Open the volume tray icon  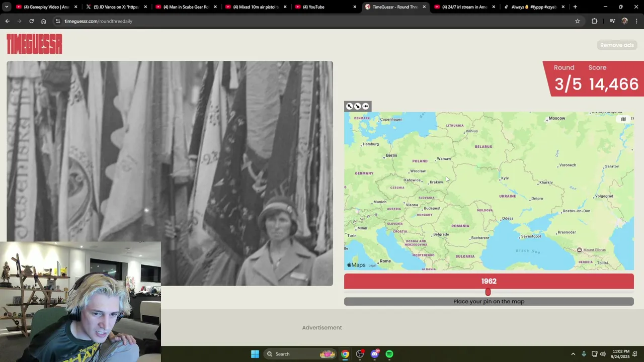[603, 354]
